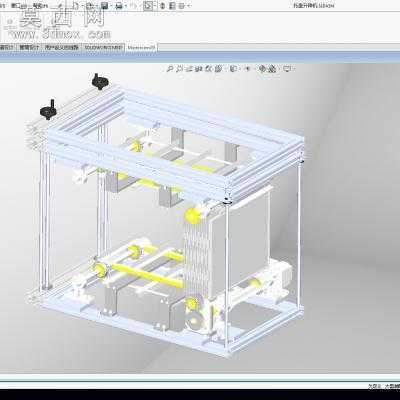Create a new document with the New icon

point(76,6)
